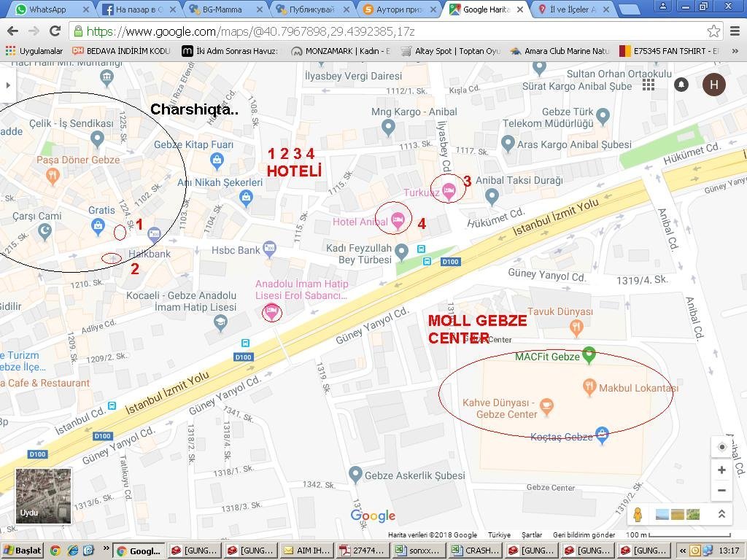Open the 27474... PDF taskbar item
The height and width of the screenshot is (560, 747).
(x=363, y=551)
